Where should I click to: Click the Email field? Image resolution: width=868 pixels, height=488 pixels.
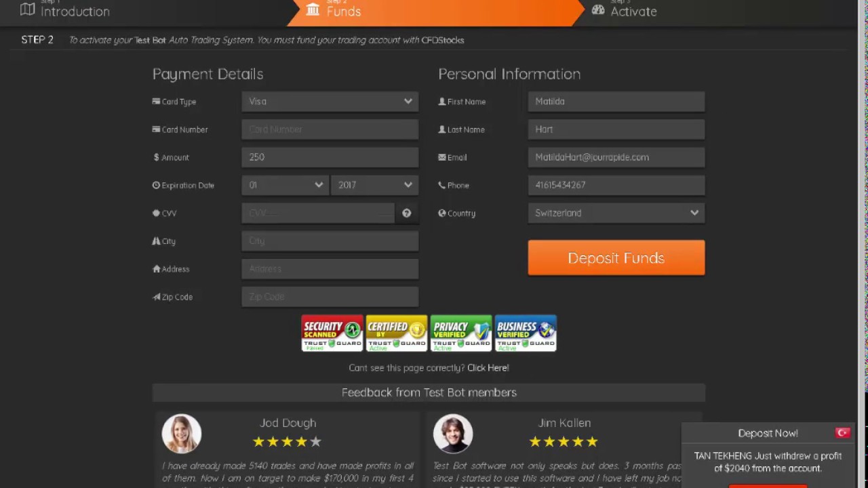coord(616,157)
